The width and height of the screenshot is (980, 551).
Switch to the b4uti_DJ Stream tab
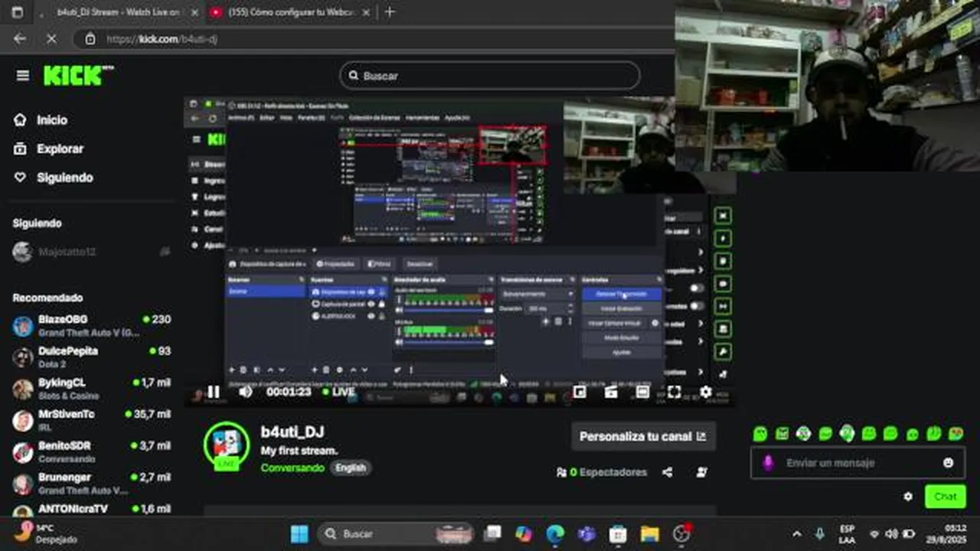(119, 12)
